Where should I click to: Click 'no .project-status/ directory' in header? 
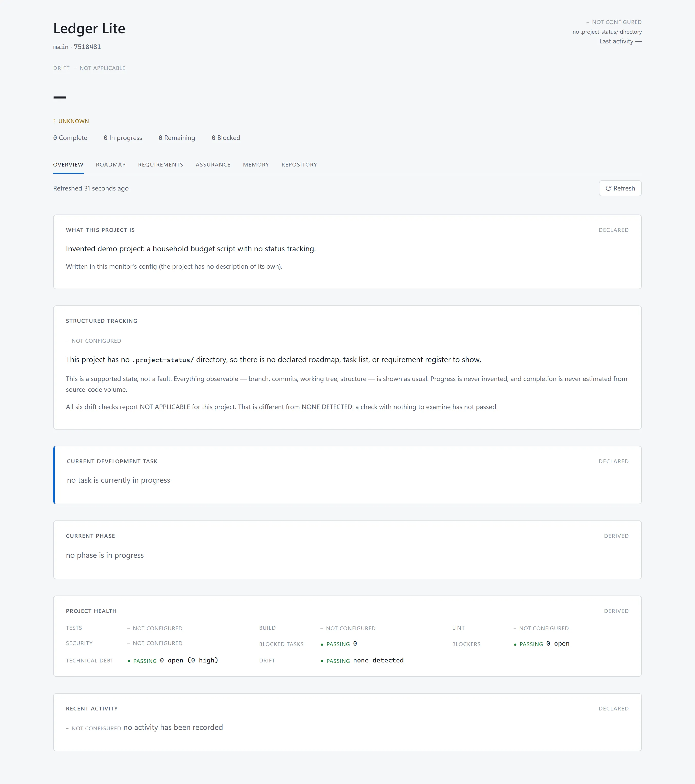pyautogui.click(x=607, y=32)
